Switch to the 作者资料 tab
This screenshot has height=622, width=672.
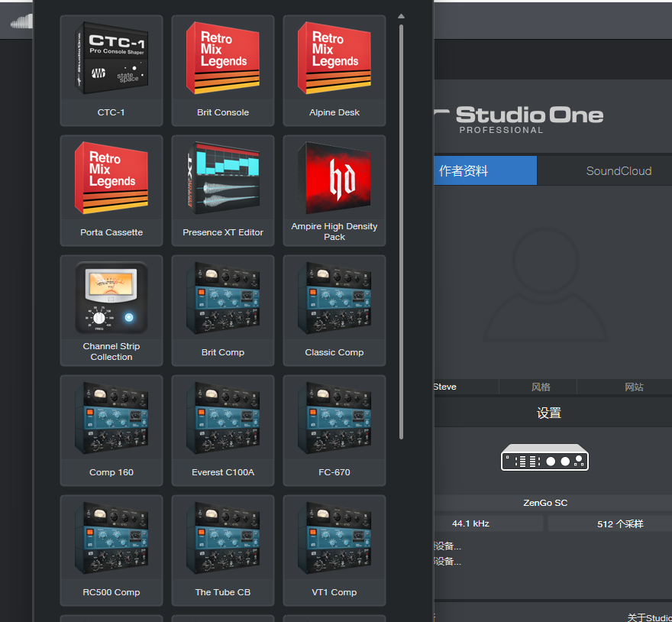coord(485,170)
